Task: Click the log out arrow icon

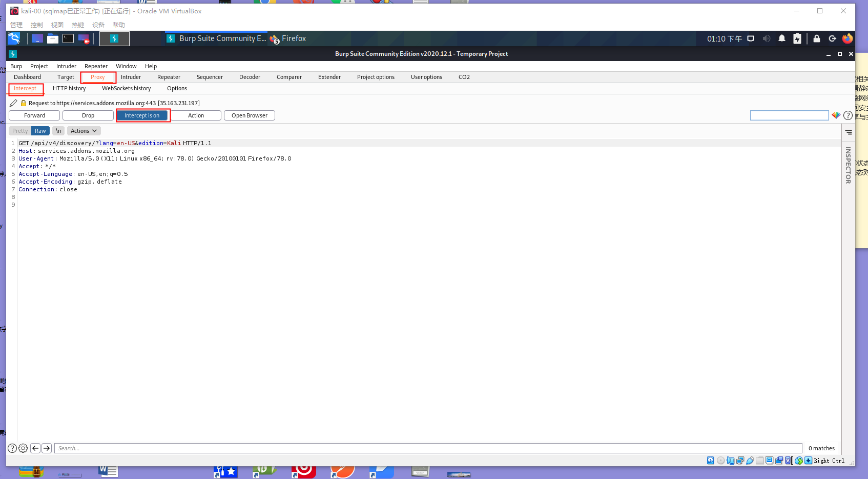Action: pos(832,38)
